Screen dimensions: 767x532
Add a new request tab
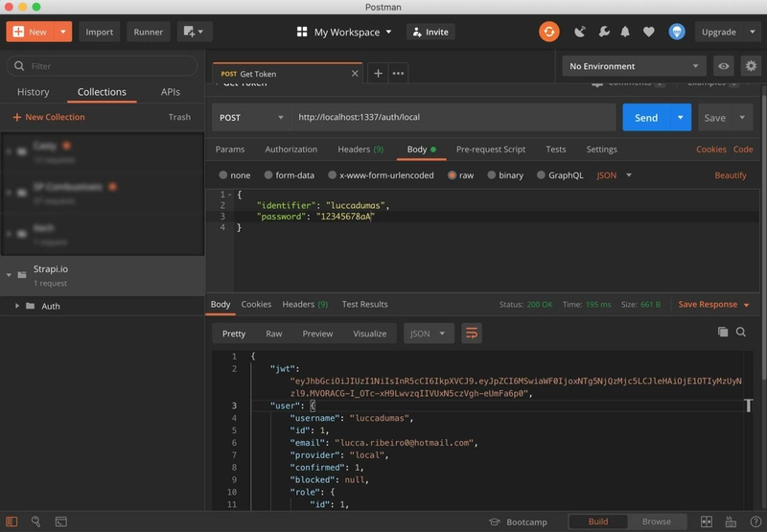[378, 74]
